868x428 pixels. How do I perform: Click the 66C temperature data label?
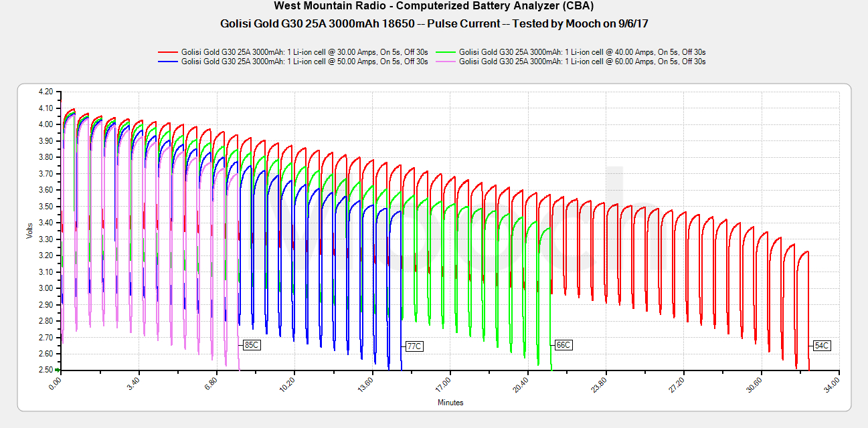(x=563, y=345)
